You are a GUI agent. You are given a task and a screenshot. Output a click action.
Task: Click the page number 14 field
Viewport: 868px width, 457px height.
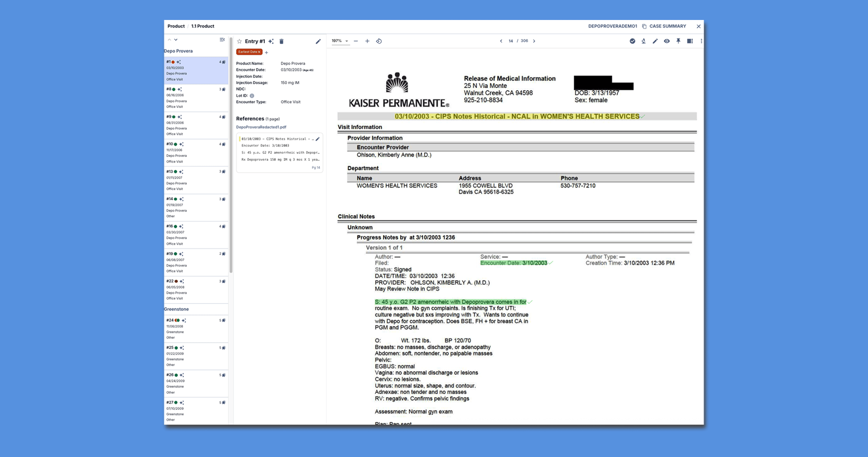[511, 41]
